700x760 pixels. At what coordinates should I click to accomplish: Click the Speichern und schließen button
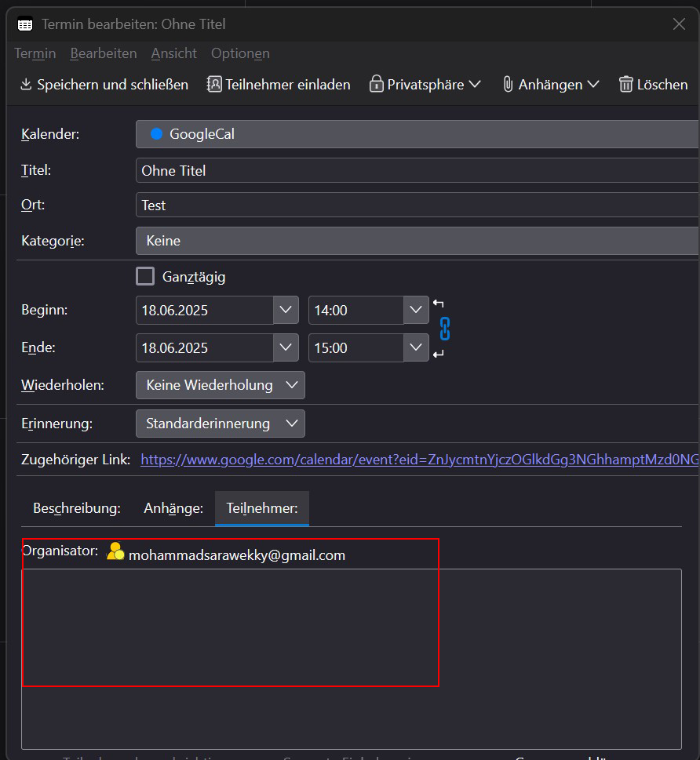104,85
